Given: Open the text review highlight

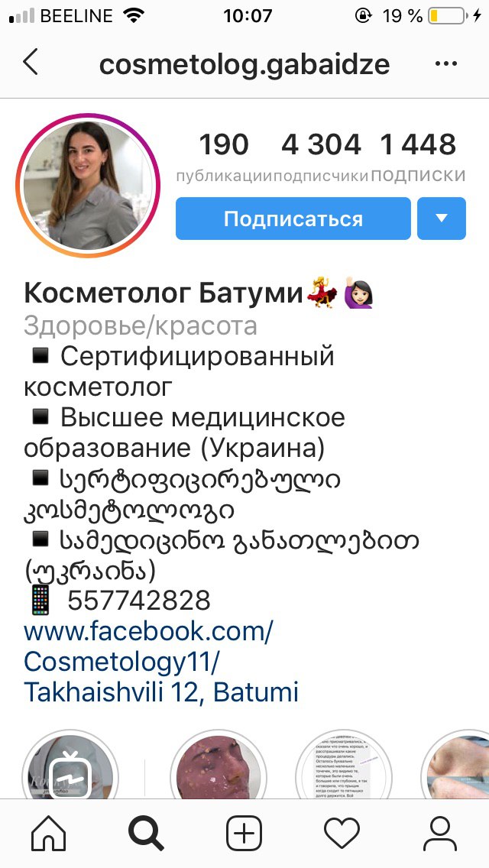Looking at the screenshot, I should [343, 766].
